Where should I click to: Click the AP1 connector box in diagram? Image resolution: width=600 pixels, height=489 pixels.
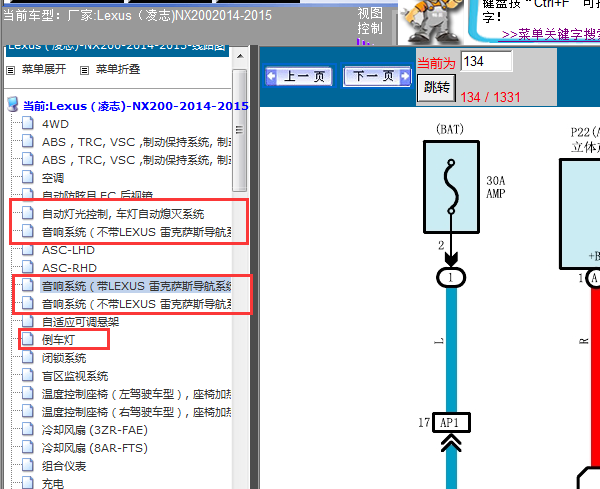451,422
